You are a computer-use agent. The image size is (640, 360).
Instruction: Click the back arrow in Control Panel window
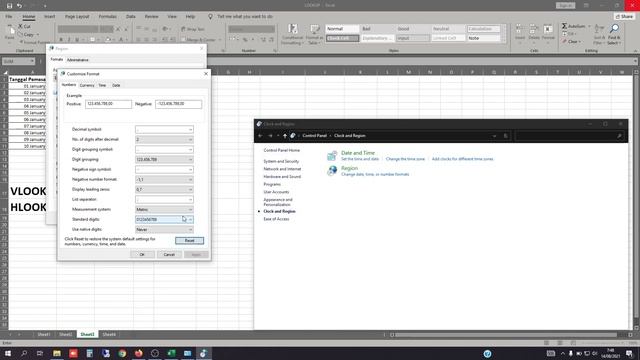pos(260,136)
